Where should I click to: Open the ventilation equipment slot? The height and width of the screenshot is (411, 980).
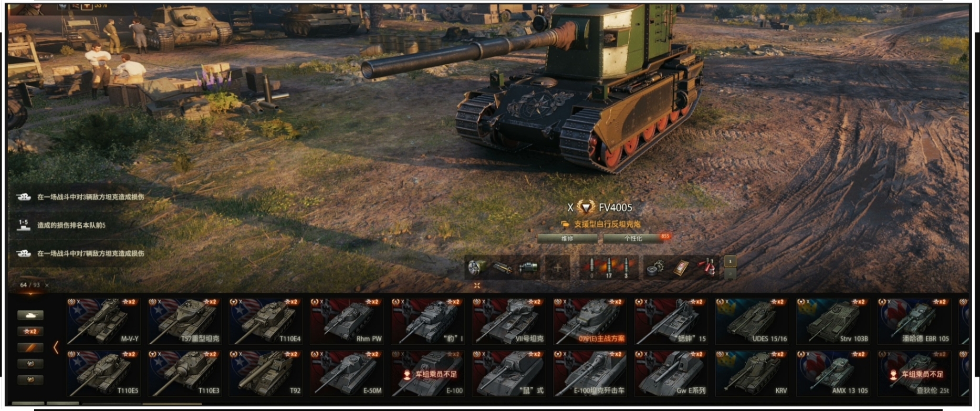tap(476, 267)
